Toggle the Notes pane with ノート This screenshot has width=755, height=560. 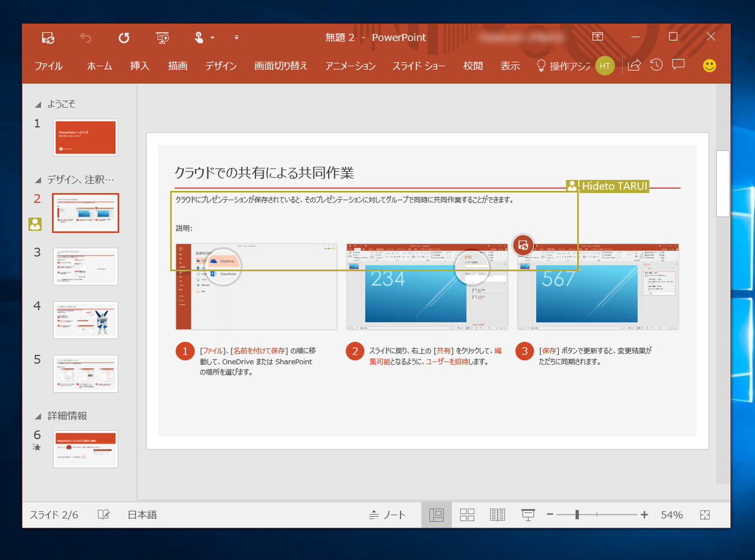[390, 514]
